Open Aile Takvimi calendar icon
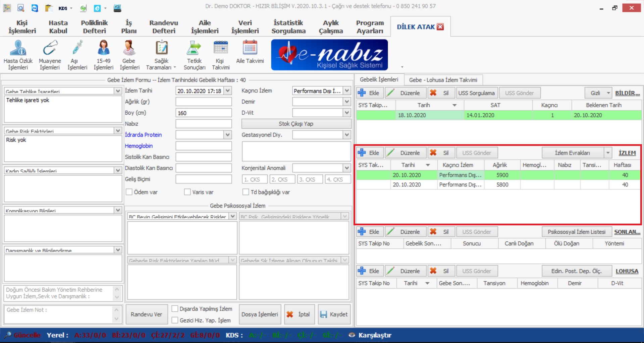644x343 pixels. pos(250,49)
